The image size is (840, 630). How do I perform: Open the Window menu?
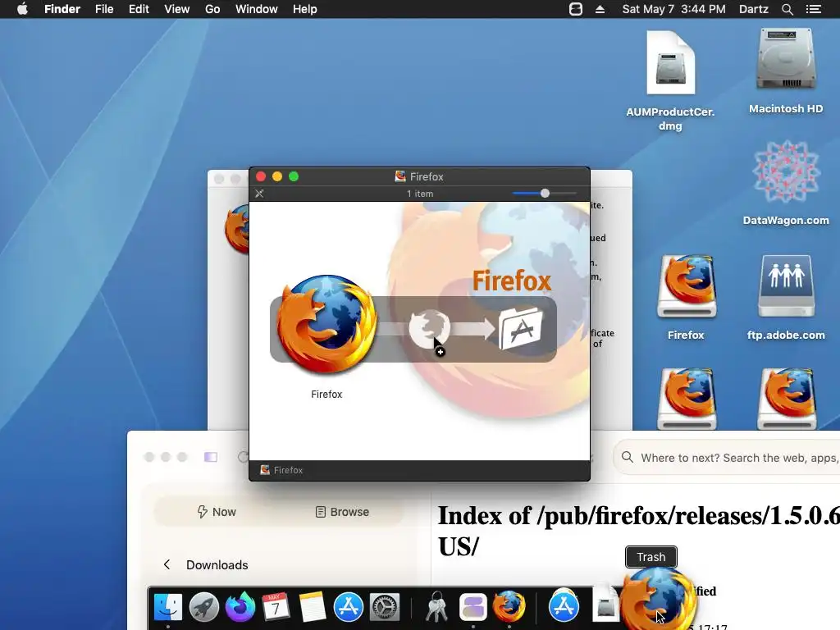coord(257,9)
